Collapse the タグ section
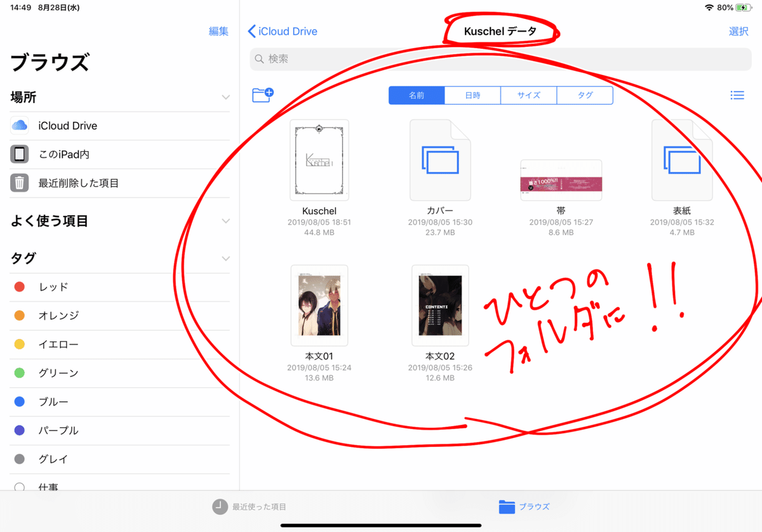The width and height of the screenshot is (762, 532). 225,258
